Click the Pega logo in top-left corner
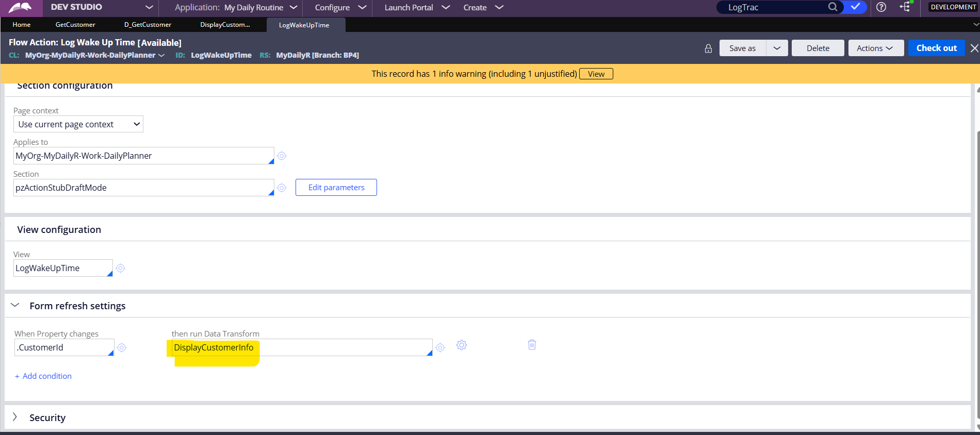The height and width of the screenshot is (435, 980). (x=21, y=7)
